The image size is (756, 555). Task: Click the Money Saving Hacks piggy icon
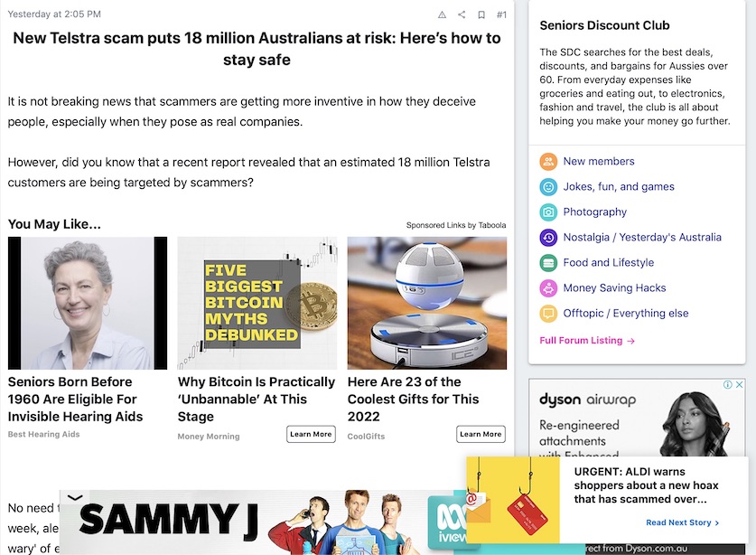[548, 288]
